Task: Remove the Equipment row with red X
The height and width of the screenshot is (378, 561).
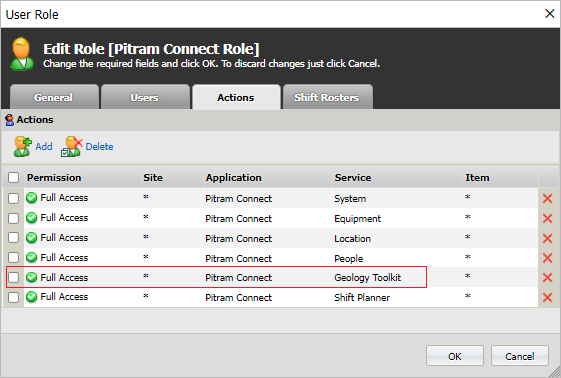Action: tap(547, 219)
